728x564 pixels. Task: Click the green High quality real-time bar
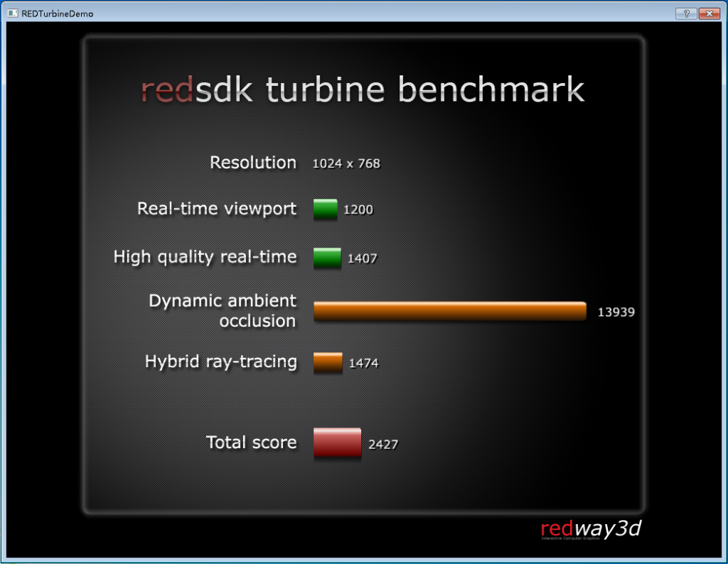[327, 258]
